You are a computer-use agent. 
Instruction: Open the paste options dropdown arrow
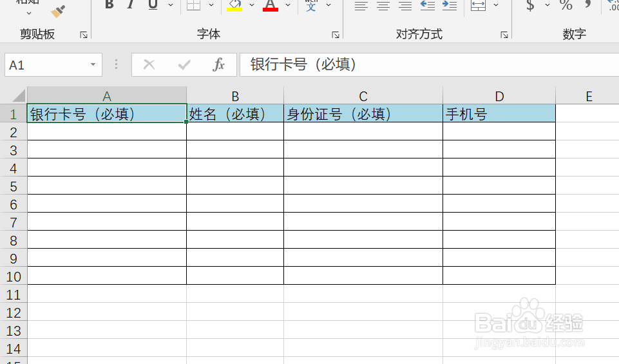pyautogui.click(x=29, y=14)
